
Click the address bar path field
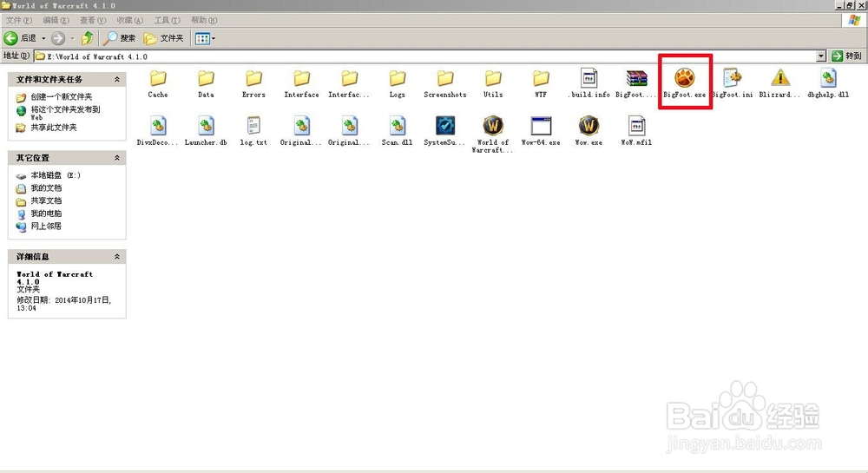point(424,56)
